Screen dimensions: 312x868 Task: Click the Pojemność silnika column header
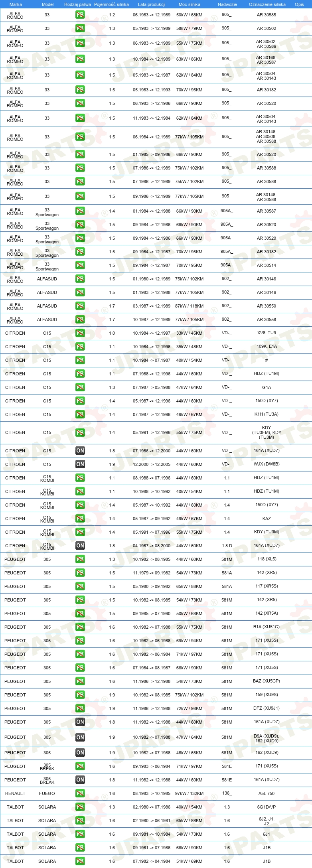[x=112, y=4]
